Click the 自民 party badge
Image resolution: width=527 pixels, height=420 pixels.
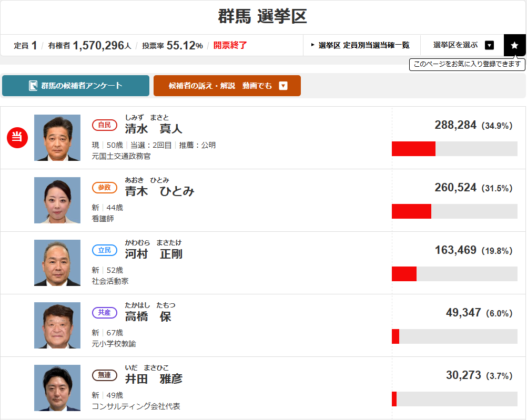point(104,125)
